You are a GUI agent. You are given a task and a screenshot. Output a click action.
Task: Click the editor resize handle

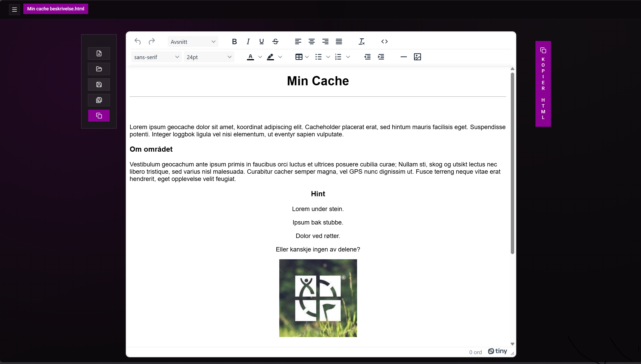513,353
